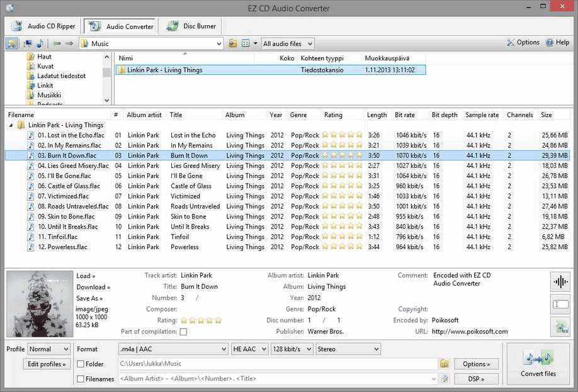Click the filename pattern edit icon
The width and height of the screenshot is (578, 392).
coord(445,379)
